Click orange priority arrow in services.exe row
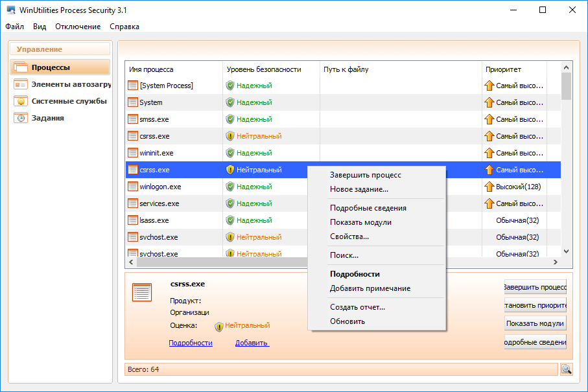The width and height of the screenshot is (588, 392). (x=489, y=203)
